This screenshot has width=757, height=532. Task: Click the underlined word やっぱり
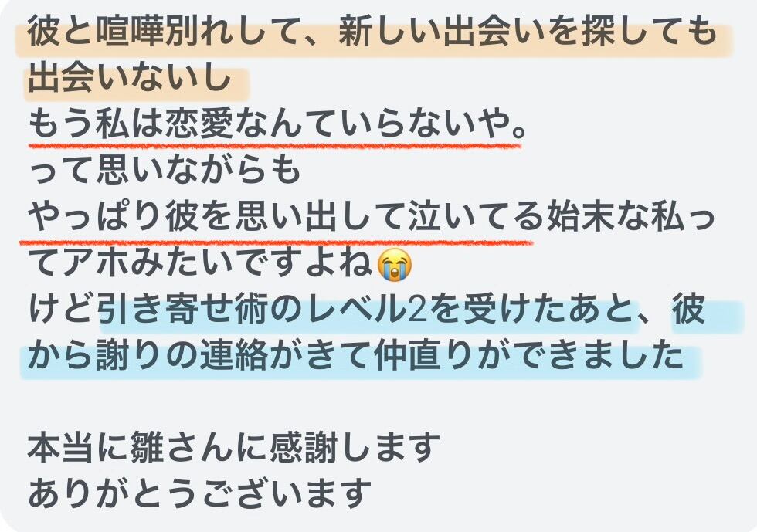[x=96, y=217]
